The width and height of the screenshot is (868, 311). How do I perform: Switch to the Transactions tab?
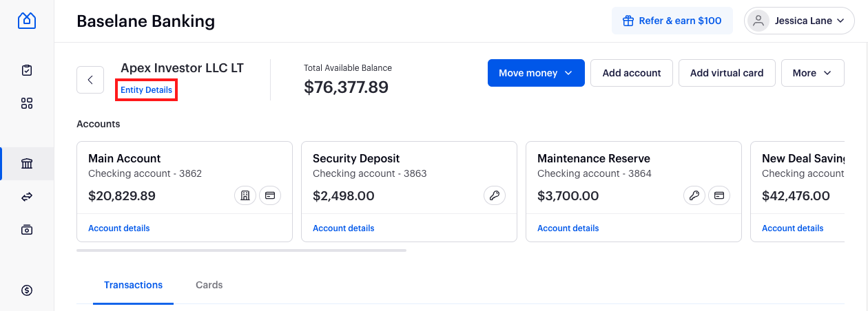[x=133, y=285]
